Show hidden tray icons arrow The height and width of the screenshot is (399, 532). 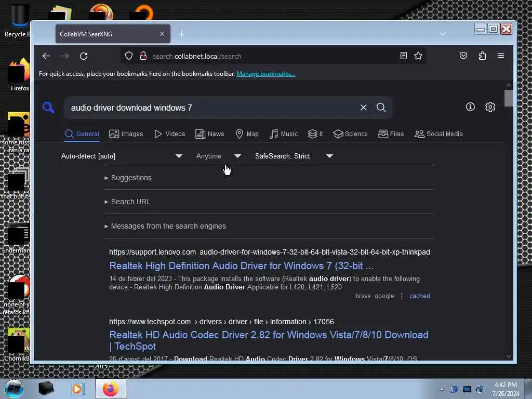coord(442,389)
